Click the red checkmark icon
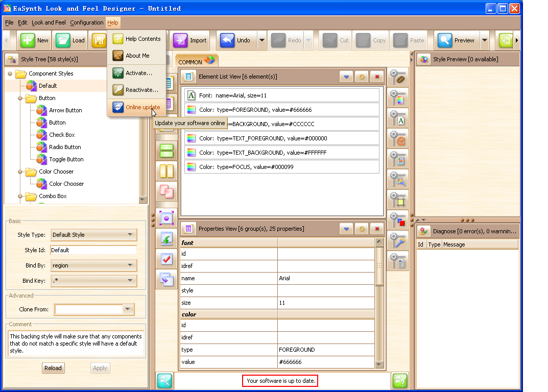This screenshot has width=548, height=392. (166, 259)
